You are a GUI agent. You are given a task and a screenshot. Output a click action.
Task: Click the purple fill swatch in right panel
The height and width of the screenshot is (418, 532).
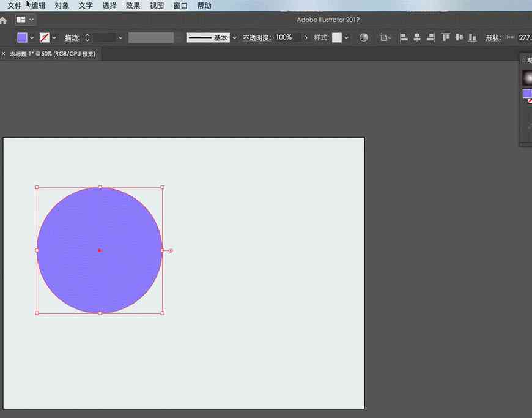click(x=527, y=93)
